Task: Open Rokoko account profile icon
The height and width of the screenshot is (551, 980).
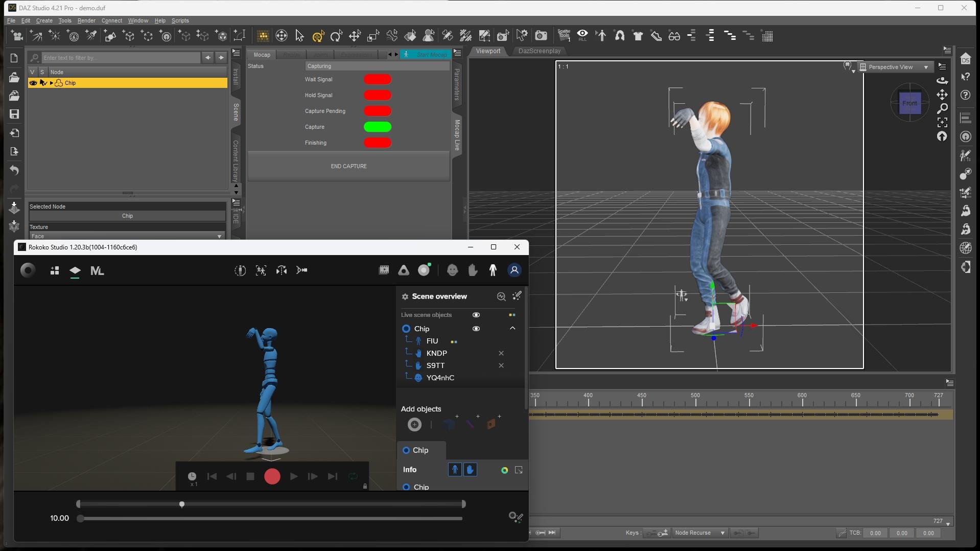Action: tap(514, 270)
